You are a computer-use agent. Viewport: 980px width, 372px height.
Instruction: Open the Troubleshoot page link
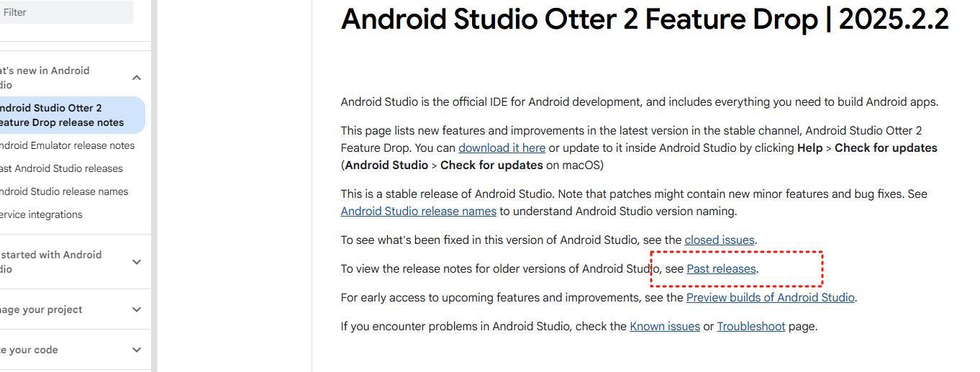(751, 326)
